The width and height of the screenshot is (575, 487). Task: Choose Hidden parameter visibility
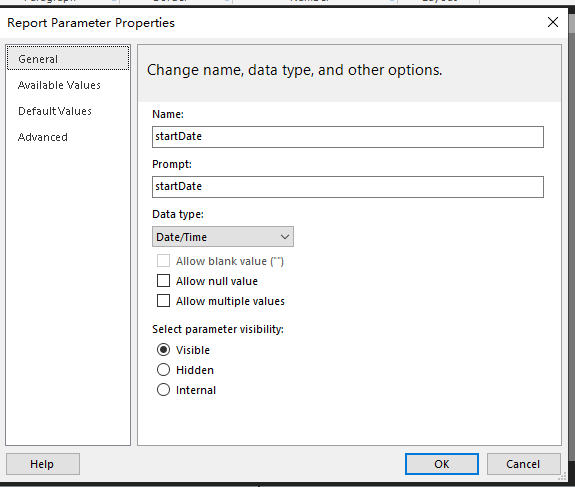(163, 370)
